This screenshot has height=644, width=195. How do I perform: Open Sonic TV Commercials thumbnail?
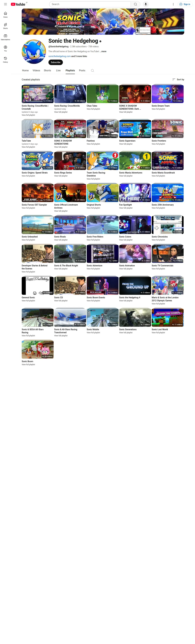pyautogui.click(x=168, y=254)
